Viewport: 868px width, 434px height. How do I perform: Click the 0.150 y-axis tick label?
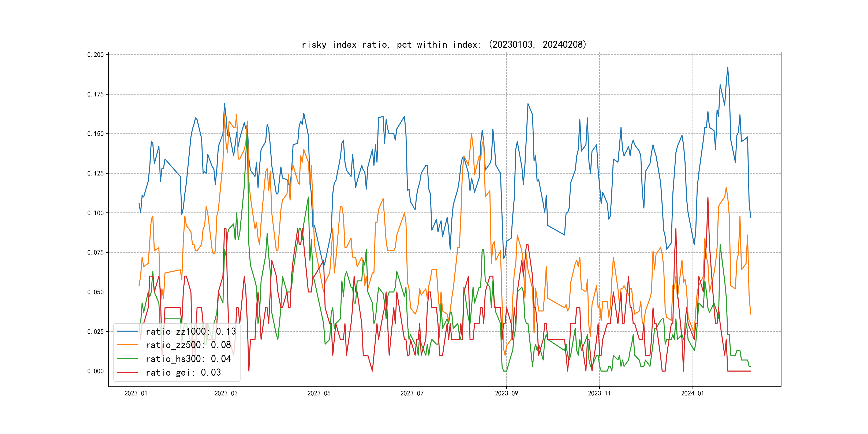click(95, 134)
